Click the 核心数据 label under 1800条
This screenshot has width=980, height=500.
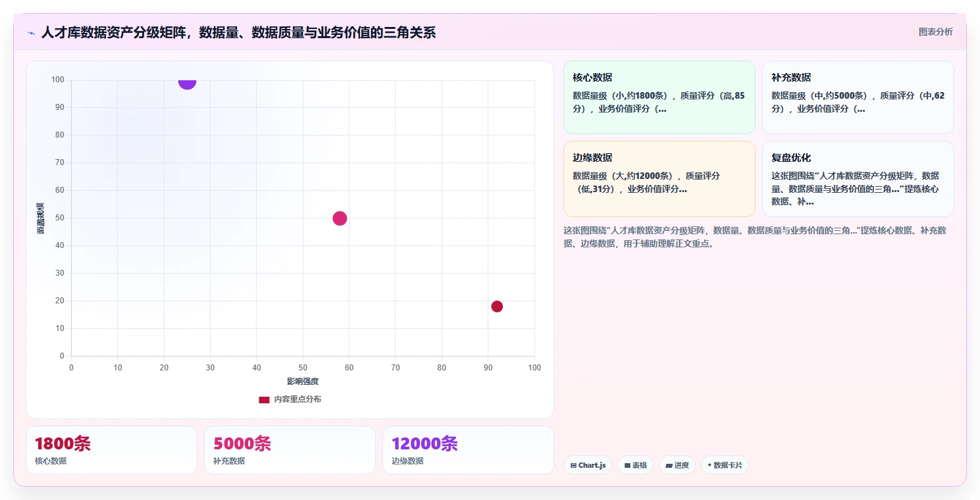pyautogui.click(x=51, y=461)
